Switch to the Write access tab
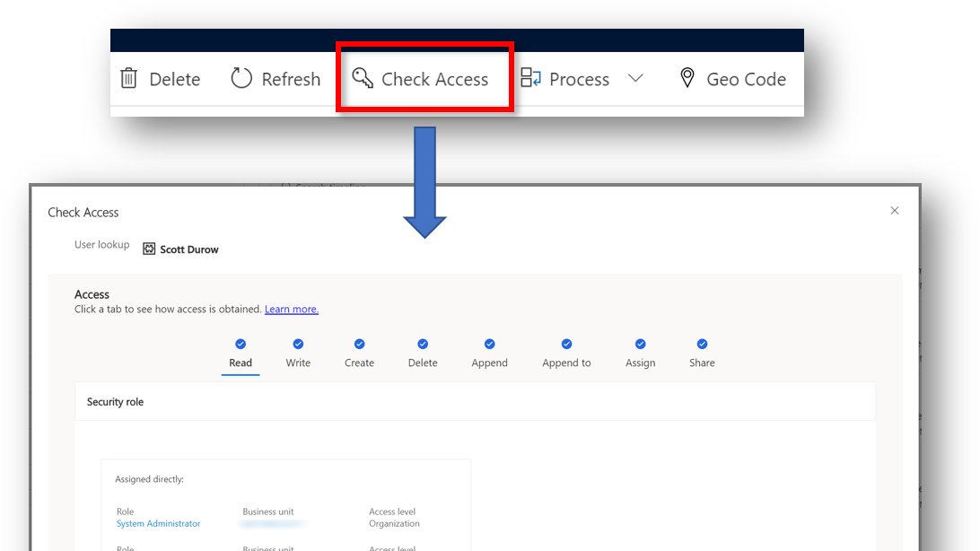980x551 pixels. 298,363
